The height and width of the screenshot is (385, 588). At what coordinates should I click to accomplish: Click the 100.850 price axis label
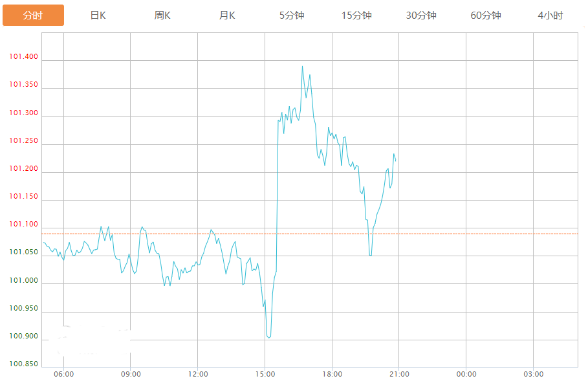click(x=24, y=364)
